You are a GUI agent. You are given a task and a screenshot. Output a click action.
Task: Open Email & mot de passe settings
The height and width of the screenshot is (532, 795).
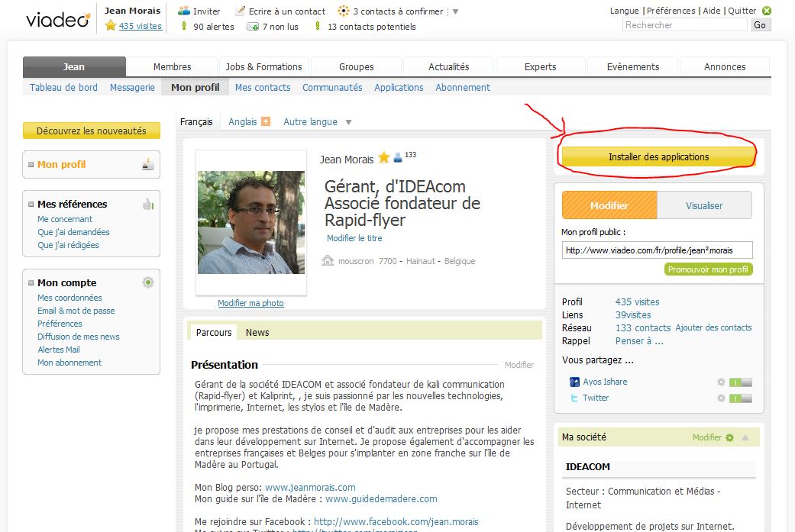(76, 311)
